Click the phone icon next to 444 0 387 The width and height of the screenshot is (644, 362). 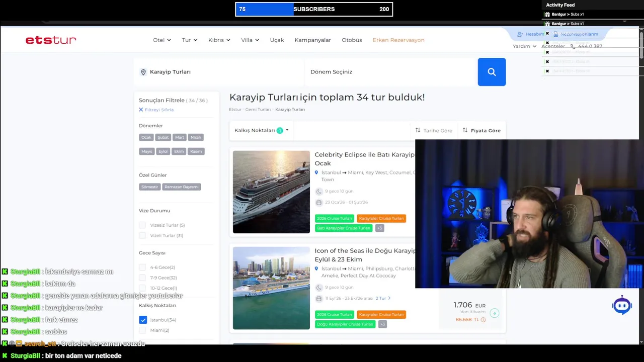coord(573,46)
